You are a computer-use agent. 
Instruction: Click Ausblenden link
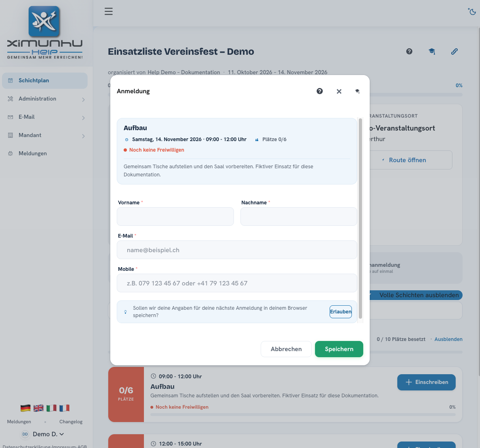448,339
